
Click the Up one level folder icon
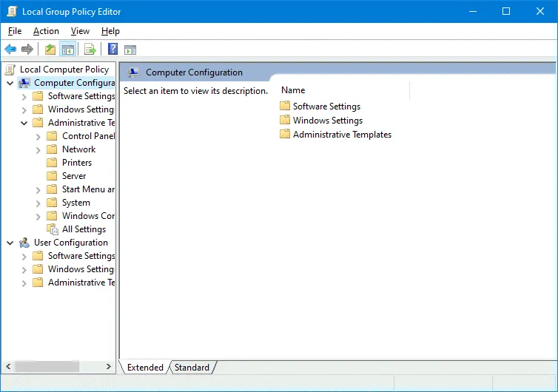click(50, 50)
